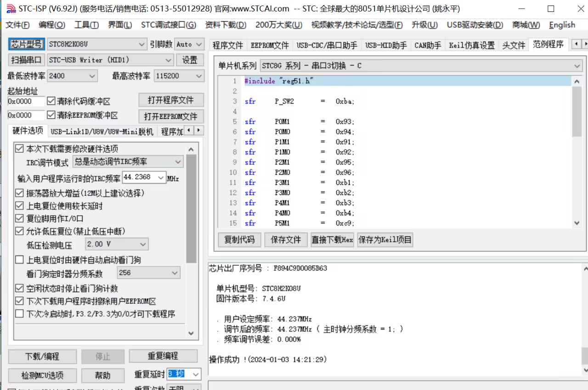The image size is (588, 390).
Task: Click 复制代码 button
Action: 239,240
